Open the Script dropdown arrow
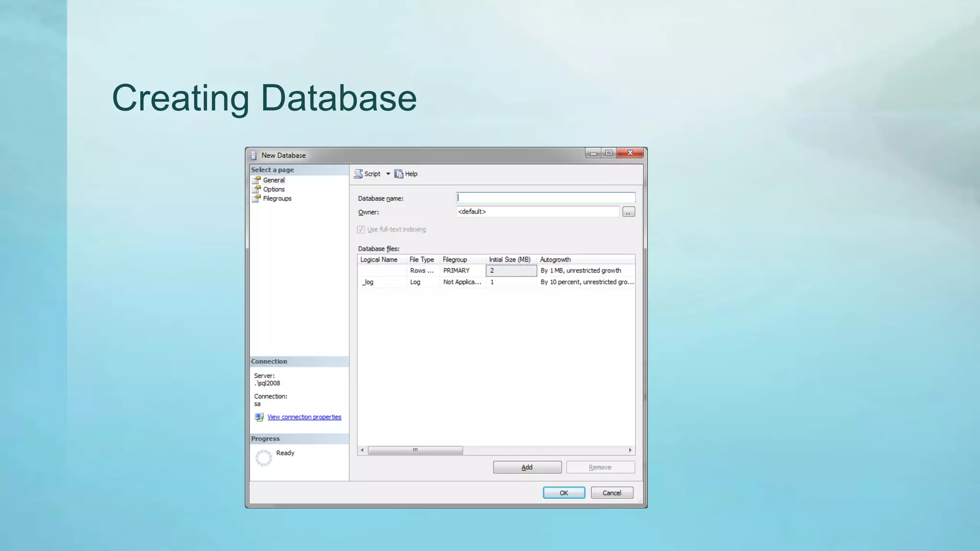This screenshot has height=551, width=980. click(388, 174)
